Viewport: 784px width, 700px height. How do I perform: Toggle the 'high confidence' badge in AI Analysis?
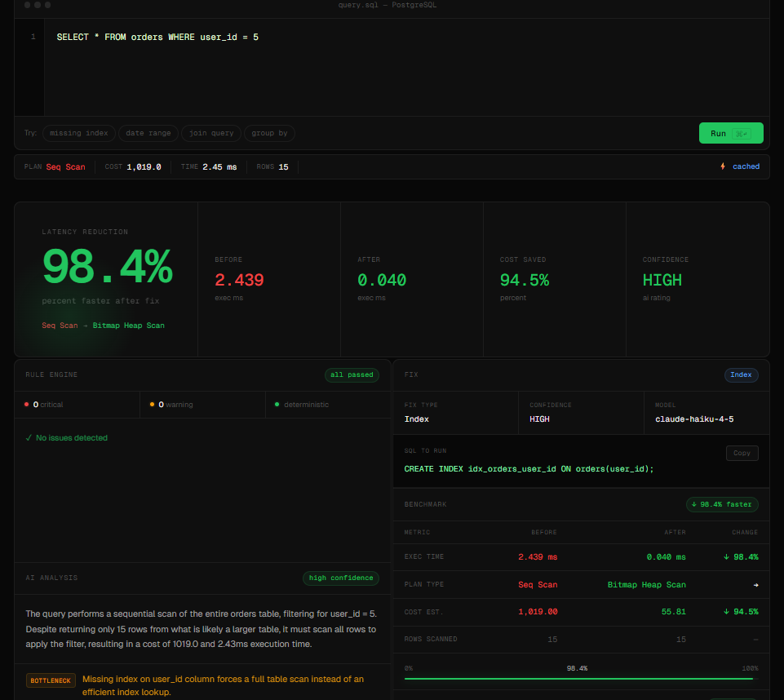pos(340,578)
